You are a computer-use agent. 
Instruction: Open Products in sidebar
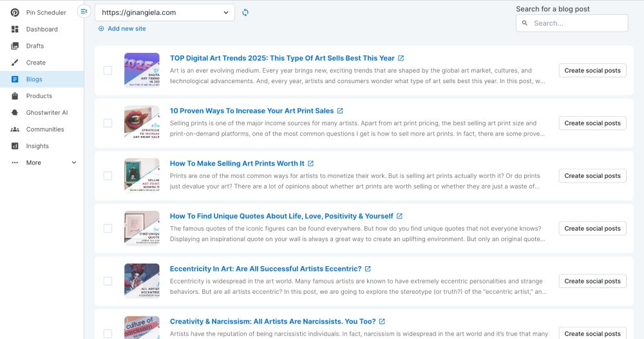(42, 96)
